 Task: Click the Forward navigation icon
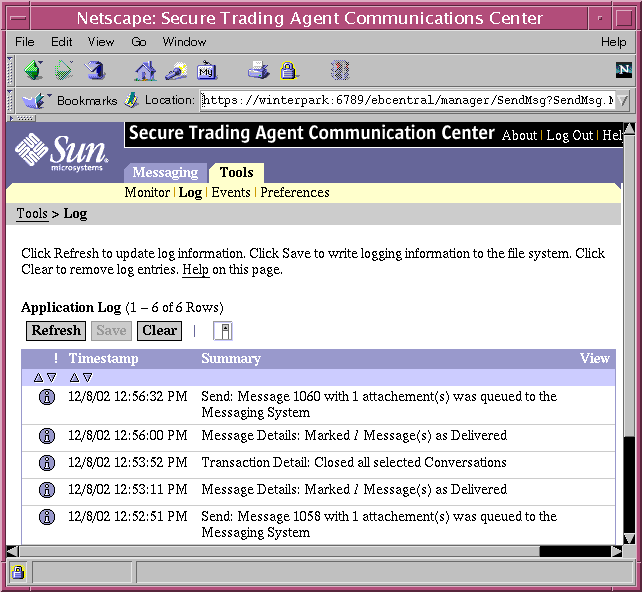[x=64, y=70]
